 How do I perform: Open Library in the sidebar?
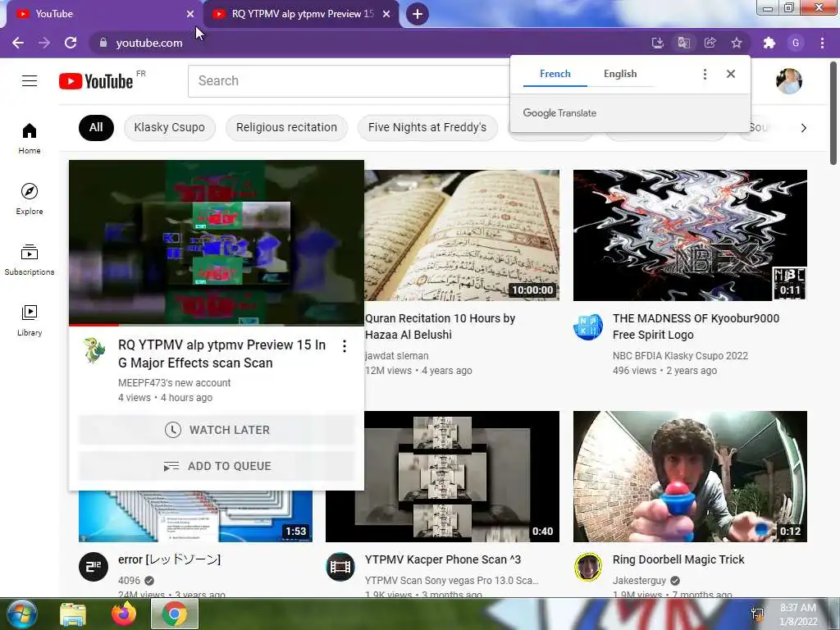(30, 321)
